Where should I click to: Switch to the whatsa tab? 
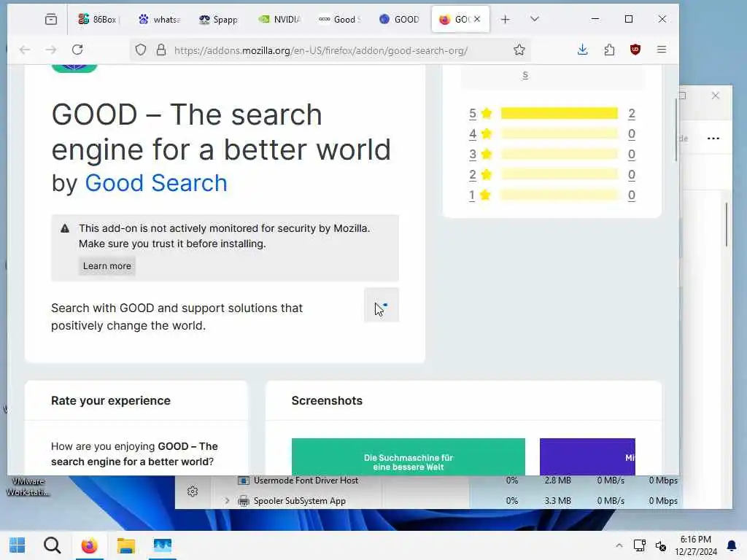point(160,20)
